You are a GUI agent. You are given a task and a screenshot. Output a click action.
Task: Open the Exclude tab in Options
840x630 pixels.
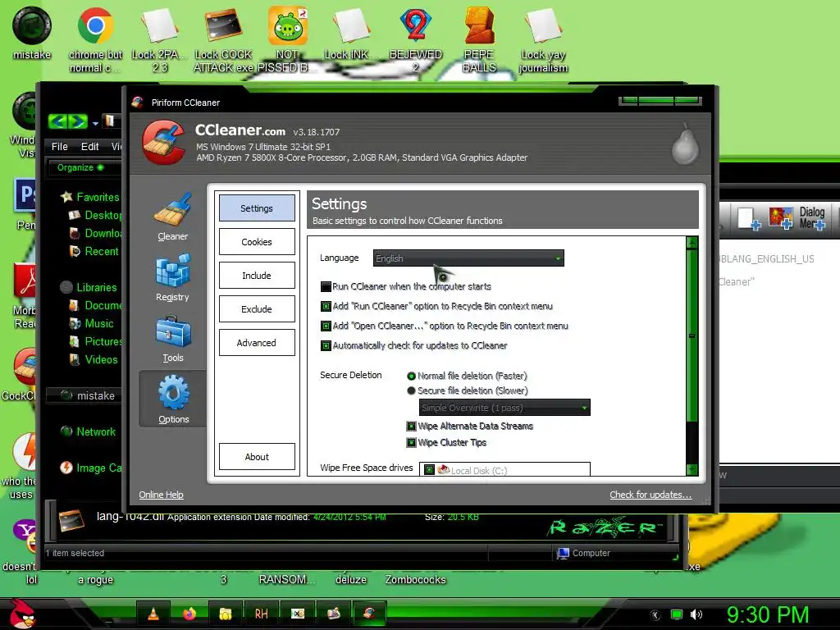pyautogui.click(x=257, y=309)
